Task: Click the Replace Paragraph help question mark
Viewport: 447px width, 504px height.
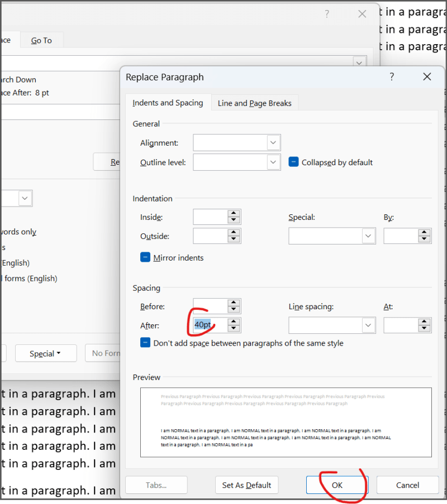Action: click(x=392, y=77)
